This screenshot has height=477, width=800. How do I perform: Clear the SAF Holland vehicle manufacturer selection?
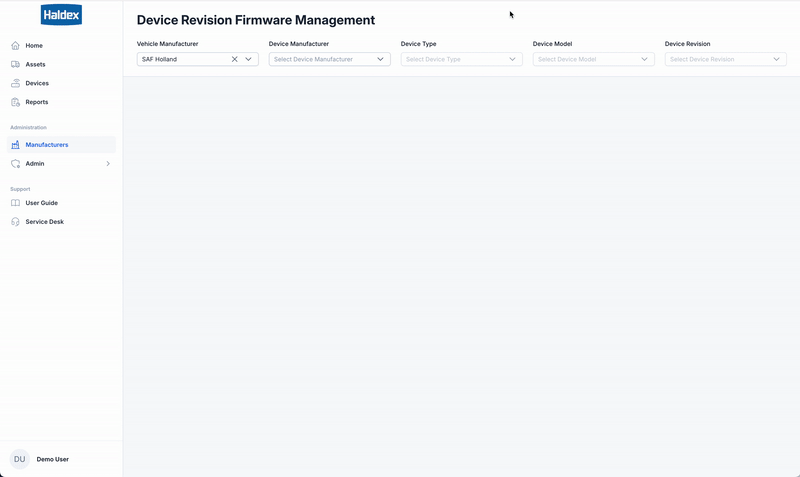point(235,59)
